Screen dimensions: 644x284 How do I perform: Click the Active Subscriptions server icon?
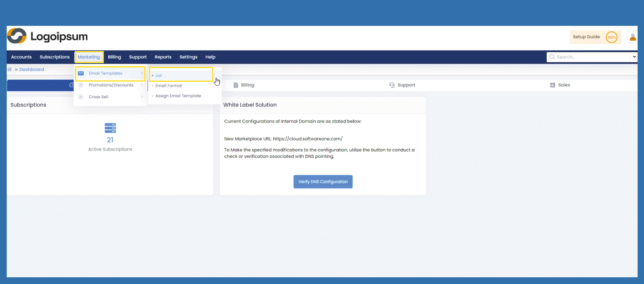pyautogui.click(x=110, y=128)
